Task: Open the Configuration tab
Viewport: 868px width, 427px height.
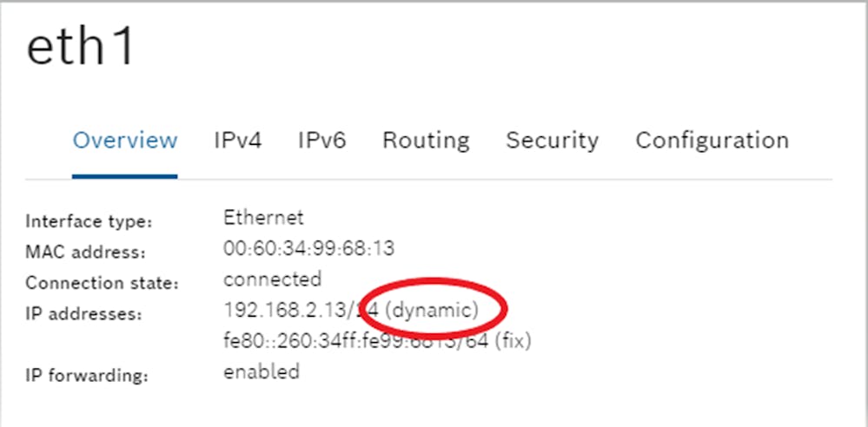Action: [x=712, y=141]
